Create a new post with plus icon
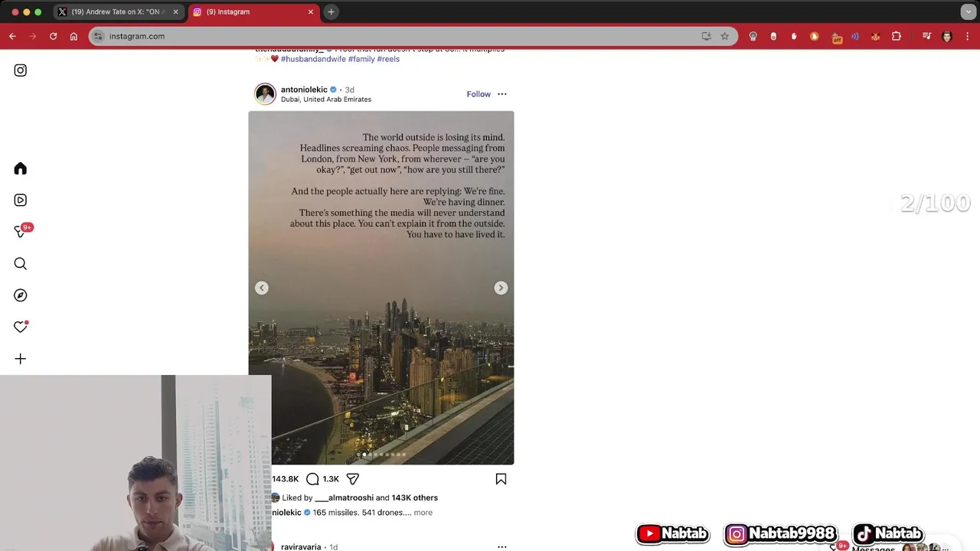Screen dimensions: 980x551 coord(21,359)
